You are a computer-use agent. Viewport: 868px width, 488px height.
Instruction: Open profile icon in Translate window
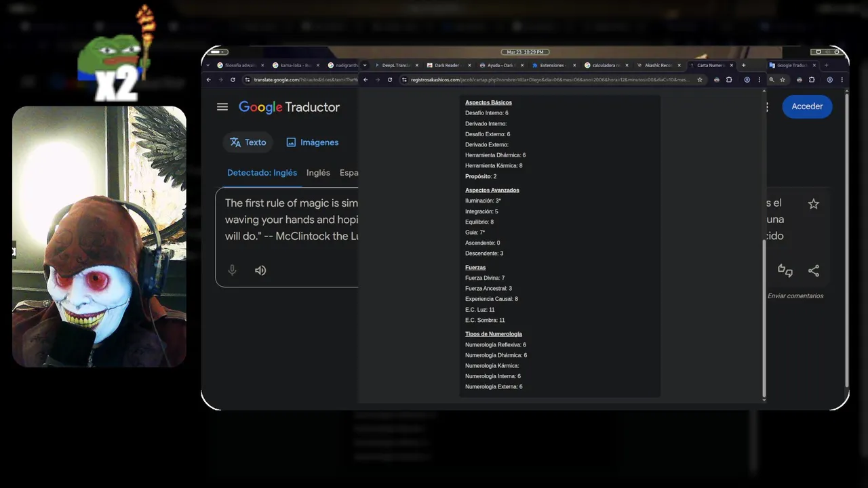pos(829,79)
